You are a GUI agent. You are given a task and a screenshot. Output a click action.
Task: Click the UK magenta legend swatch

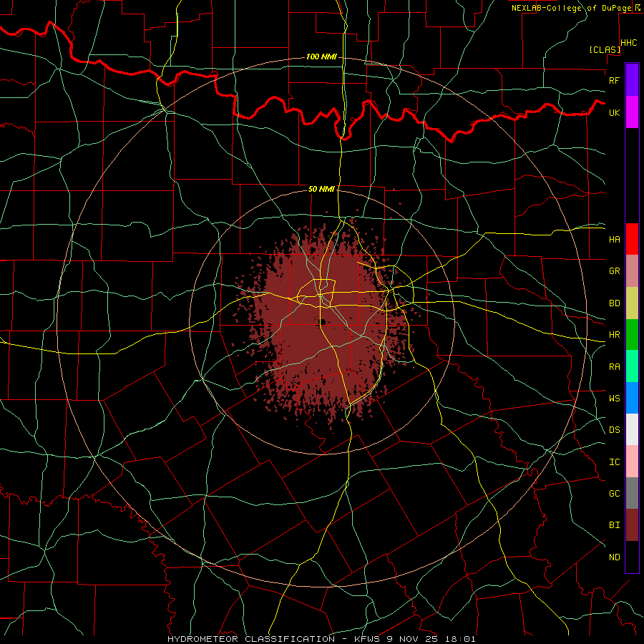point(632,112)
